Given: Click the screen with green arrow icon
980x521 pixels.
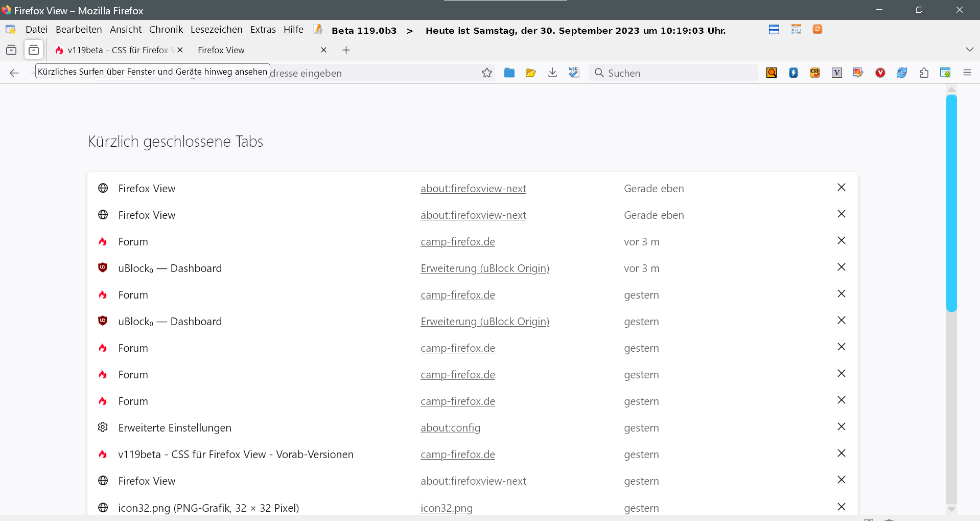Looking at the screenshot, I should point(945,73).
